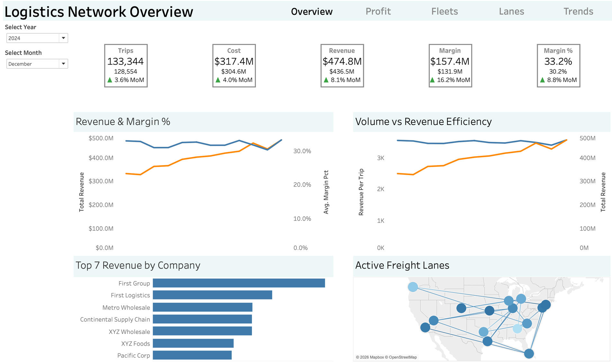This screenshot has width=612, height=364.
Task: Click the green MoM triangle in Cost card
Action: pyautogui.click(x=218, y=80)
